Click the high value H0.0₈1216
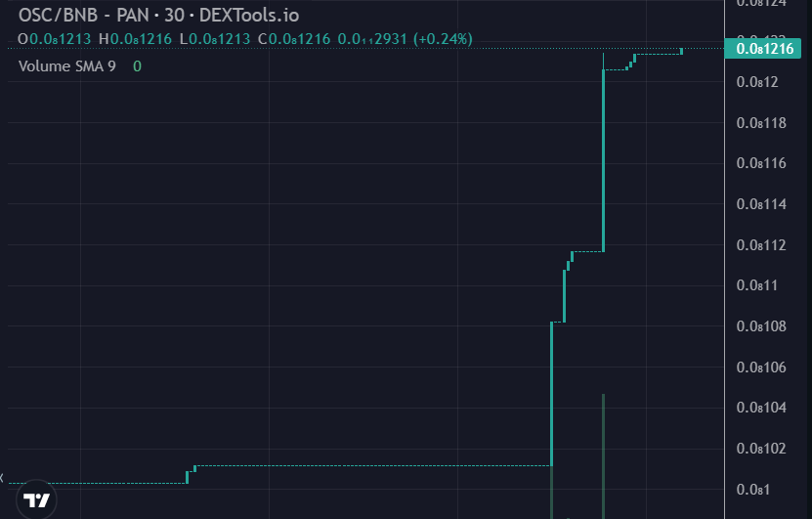The image size is (812, 519). (x=135, y=39)
